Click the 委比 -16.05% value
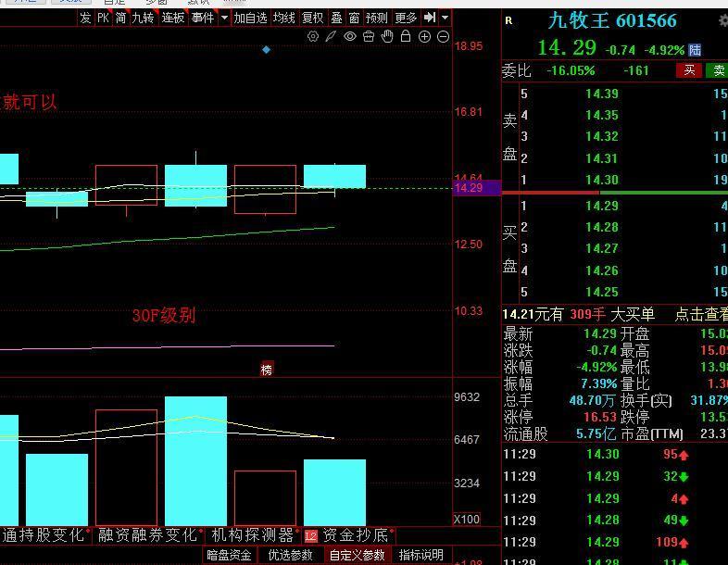 [x=571, y=70]
